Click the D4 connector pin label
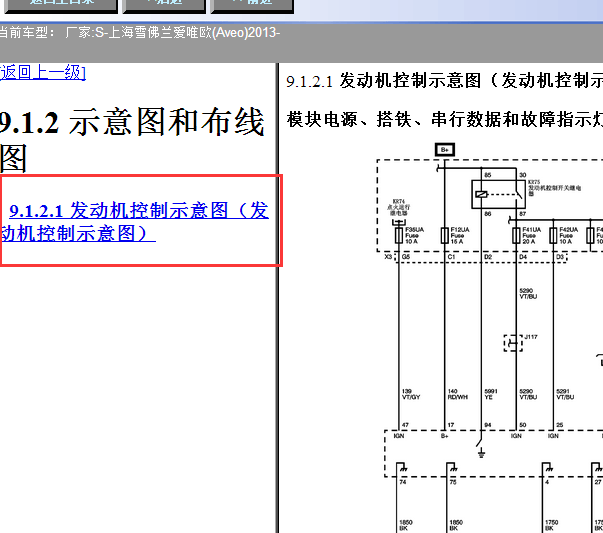603x533 pixels. coord(523,257)
